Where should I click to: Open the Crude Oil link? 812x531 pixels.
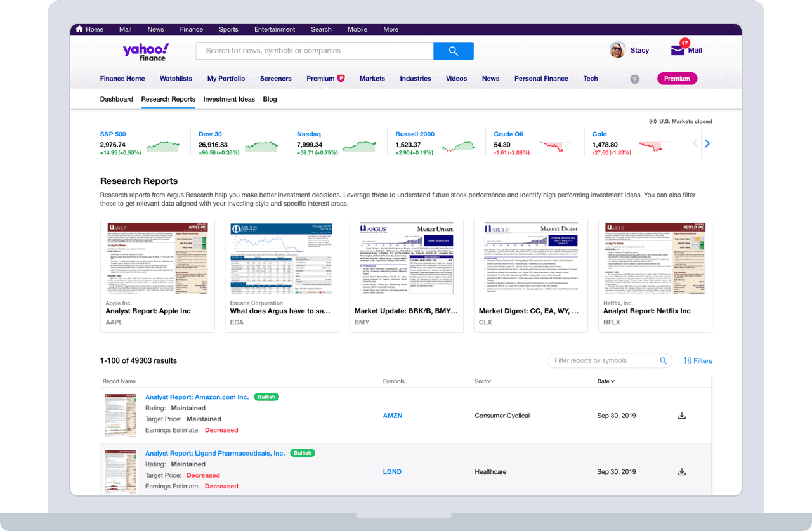tap(508, 134)
